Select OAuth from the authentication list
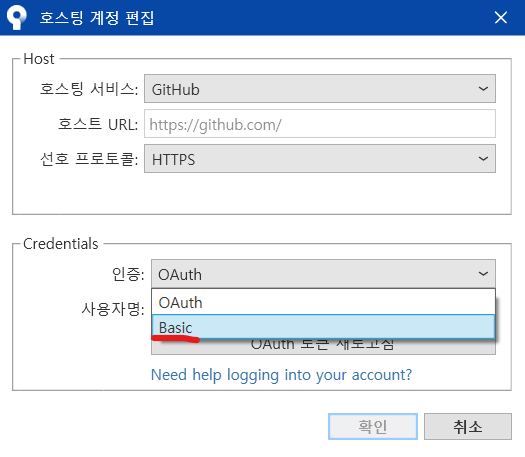Screen dimensions: 525x457 coord(323,302)
